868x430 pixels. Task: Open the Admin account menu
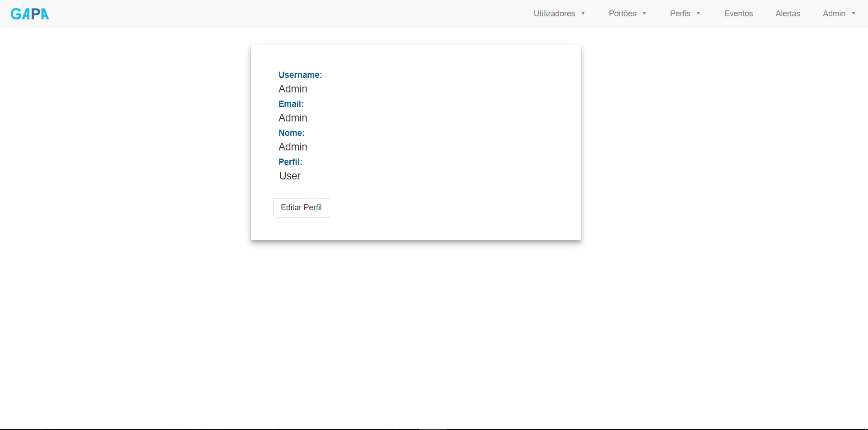(834, 14)
